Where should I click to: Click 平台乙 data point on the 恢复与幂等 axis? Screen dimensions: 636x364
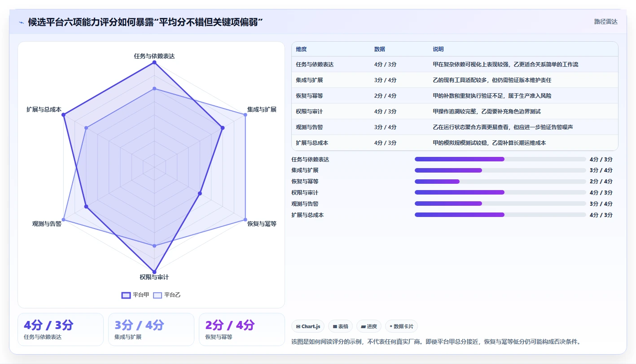click(245, 220)
